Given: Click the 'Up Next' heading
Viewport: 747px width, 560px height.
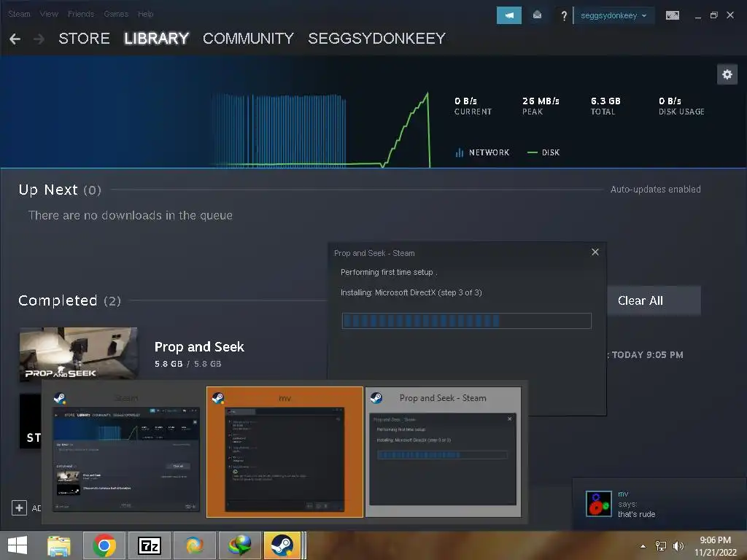Looking at the screenshot, I should click(x=60, y=190).
